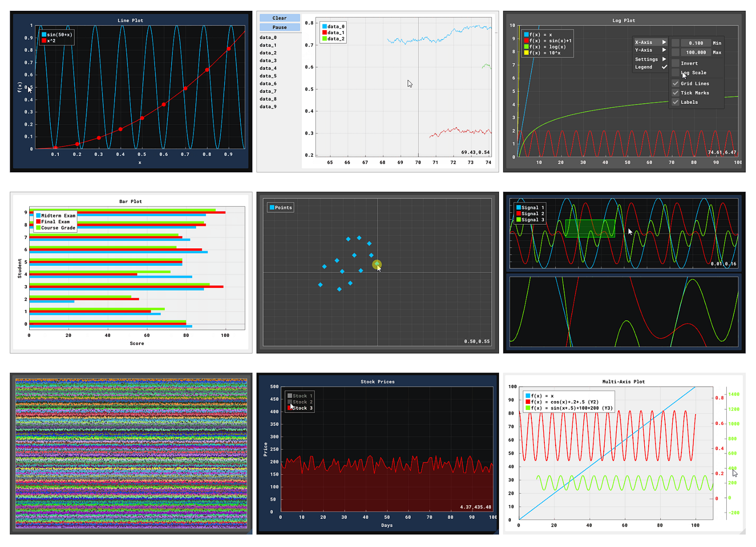756x547 pixels.
Task: Click the X-axis Max value field
Action: pyautogui.click(x=696, y=52)
